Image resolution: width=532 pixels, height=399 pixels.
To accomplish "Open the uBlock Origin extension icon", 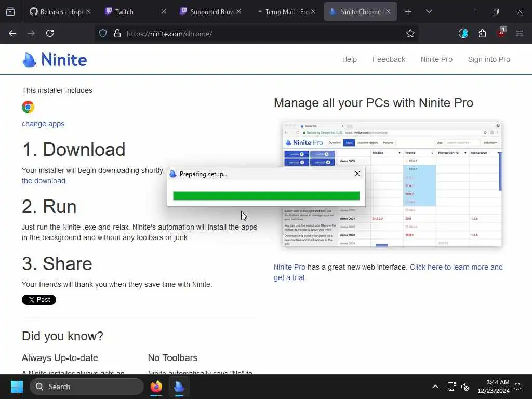I will click(x=501, y=33).
